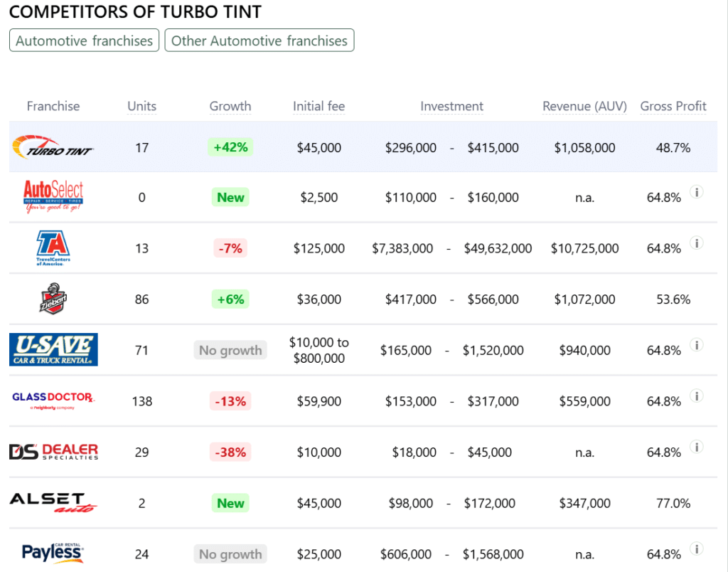Show gross profit info for AutoSelect row
Screen dimensions: 728x572
[x=697, y=192]
